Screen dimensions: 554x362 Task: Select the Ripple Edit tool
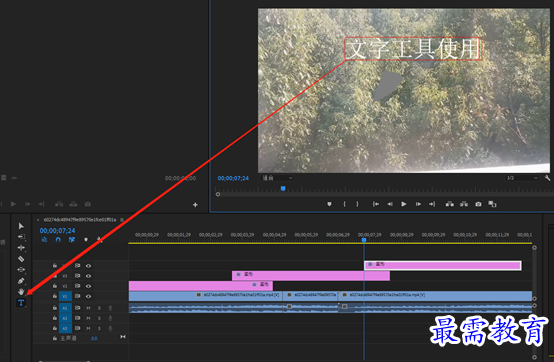pos(21,248)
